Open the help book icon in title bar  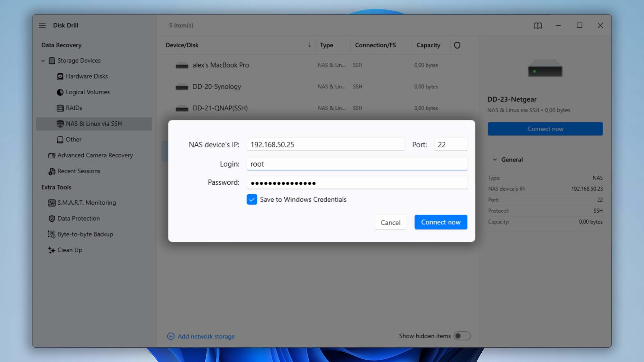(x=538, y=25)
